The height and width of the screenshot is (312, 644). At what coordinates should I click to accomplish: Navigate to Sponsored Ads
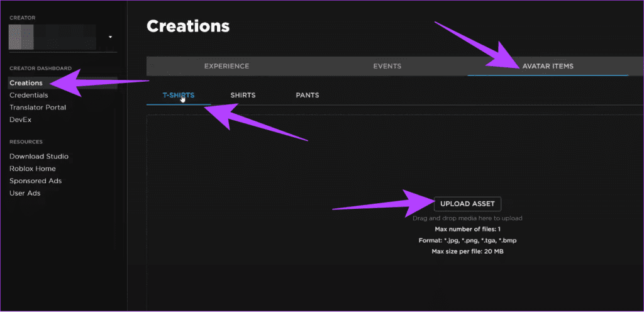35,181
